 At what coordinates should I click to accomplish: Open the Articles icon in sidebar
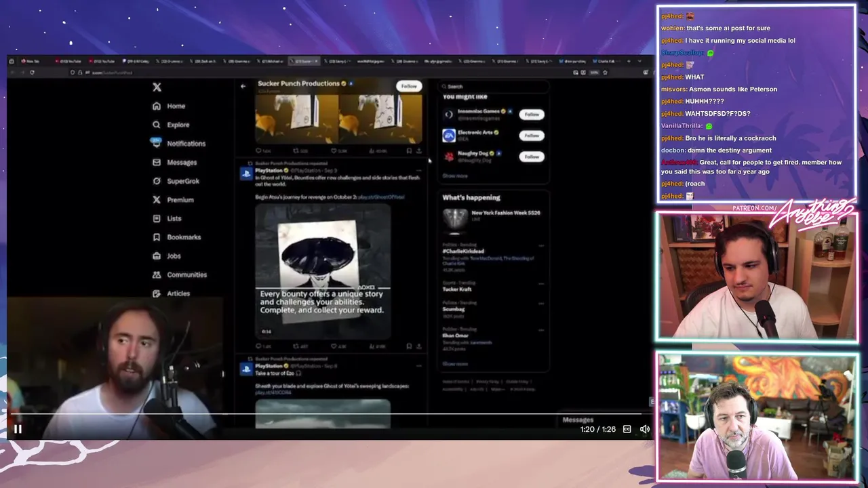(157, 293)
